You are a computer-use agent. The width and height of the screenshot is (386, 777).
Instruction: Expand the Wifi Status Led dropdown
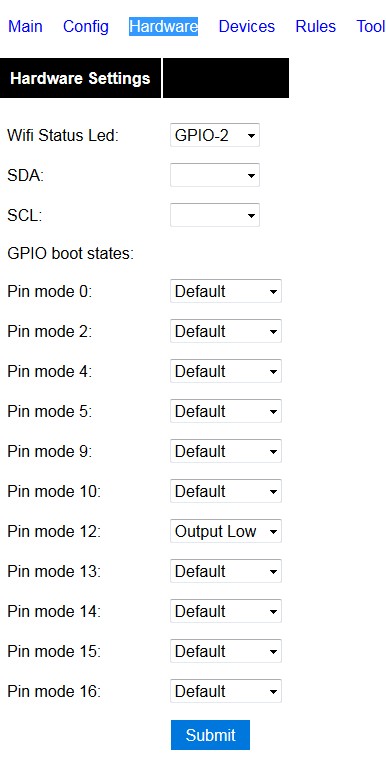tap(215, 135)
